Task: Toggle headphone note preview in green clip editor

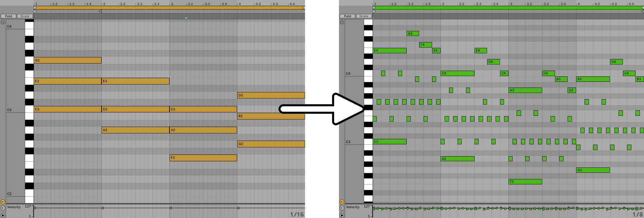Action: pyautogui.click(x=342, y=22)
